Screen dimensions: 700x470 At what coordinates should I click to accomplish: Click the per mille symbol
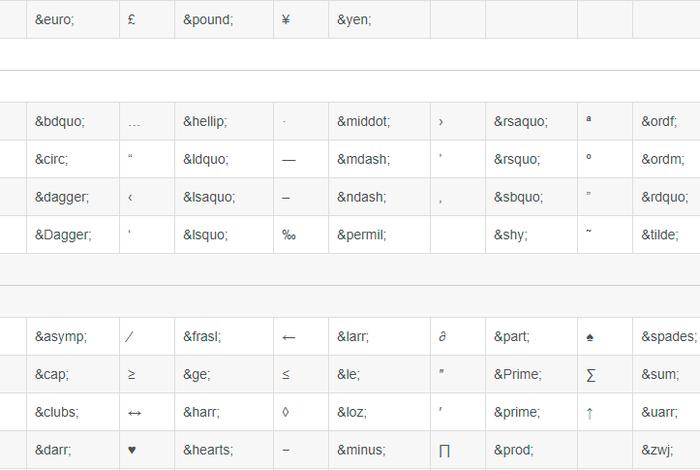point(288,235)
